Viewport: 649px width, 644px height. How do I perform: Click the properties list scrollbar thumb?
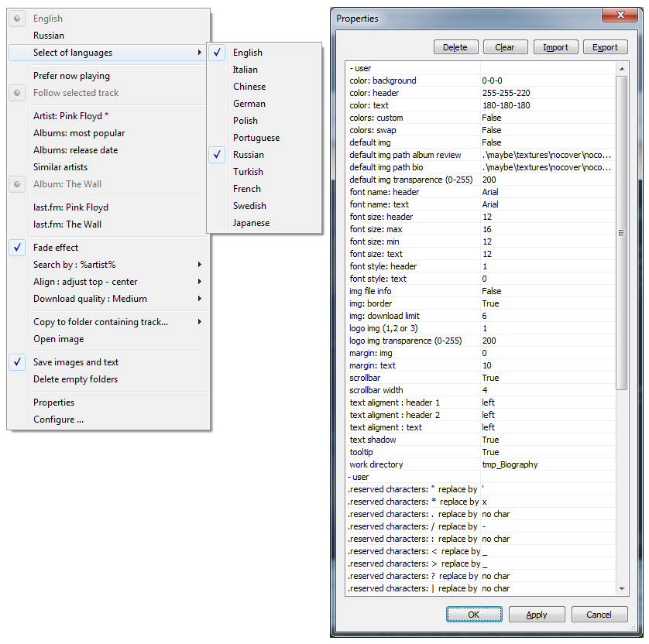[622, 232]
